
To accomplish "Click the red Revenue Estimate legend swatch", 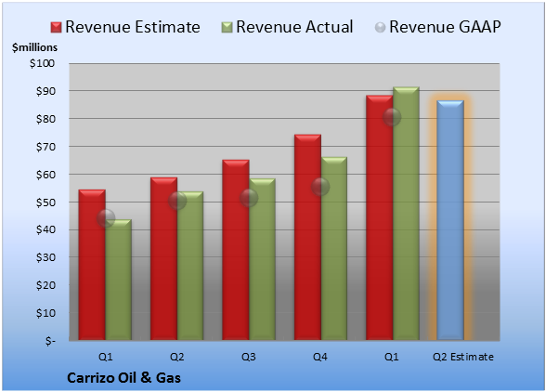I will point(56,28).
